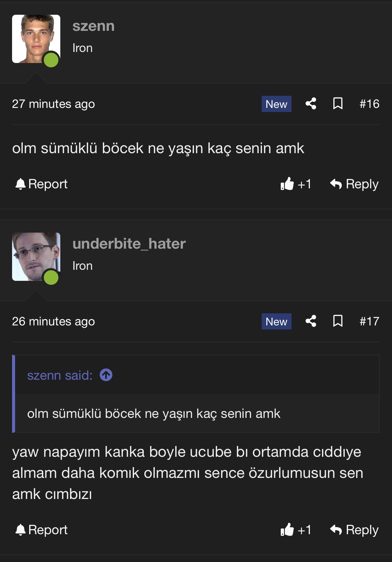392x562 pixels.
Task: Open underbite_hater's profile from username
Action: pyautogui.click(x=129, y=244)
